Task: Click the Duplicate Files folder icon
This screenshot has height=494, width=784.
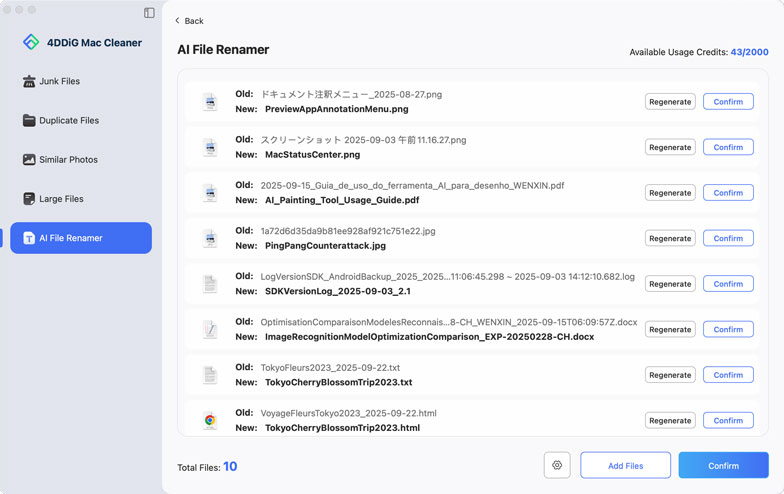Action: pos(29,120)
